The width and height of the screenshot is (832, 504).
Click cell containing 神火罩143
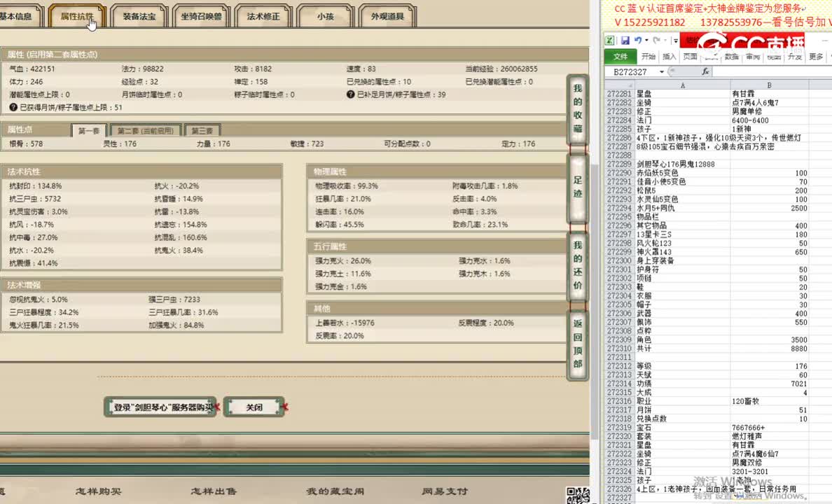pyautogui.click(x=682, y=252)
